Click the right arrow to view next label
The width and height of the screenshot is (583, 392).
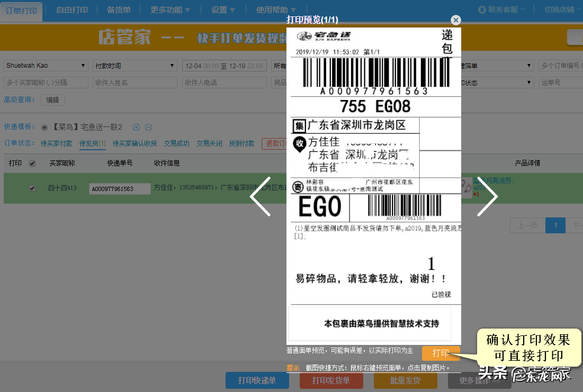(x=488, y=196)
